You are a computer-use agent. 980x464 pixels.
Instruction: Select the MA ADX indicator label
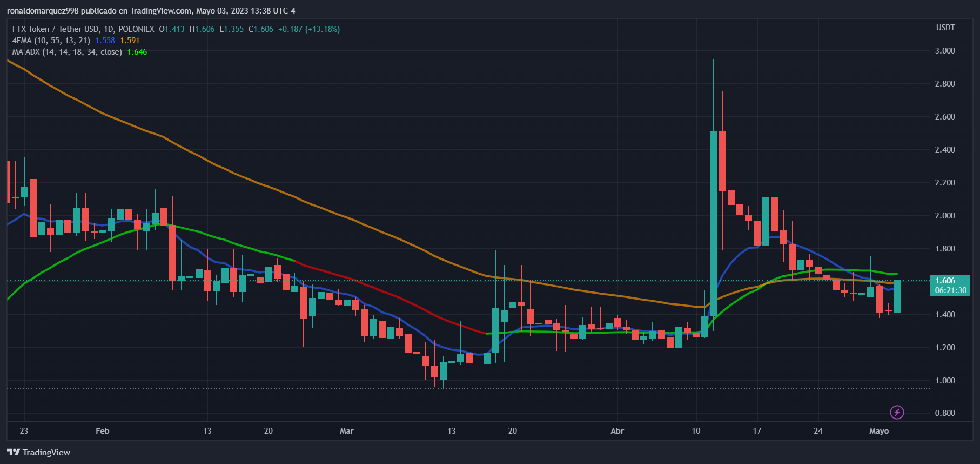67,52
